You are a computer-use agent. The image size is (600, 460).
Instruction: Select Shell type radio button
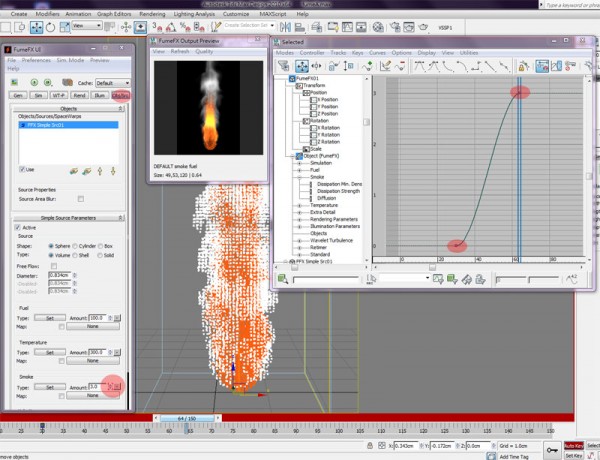point(75,255)
